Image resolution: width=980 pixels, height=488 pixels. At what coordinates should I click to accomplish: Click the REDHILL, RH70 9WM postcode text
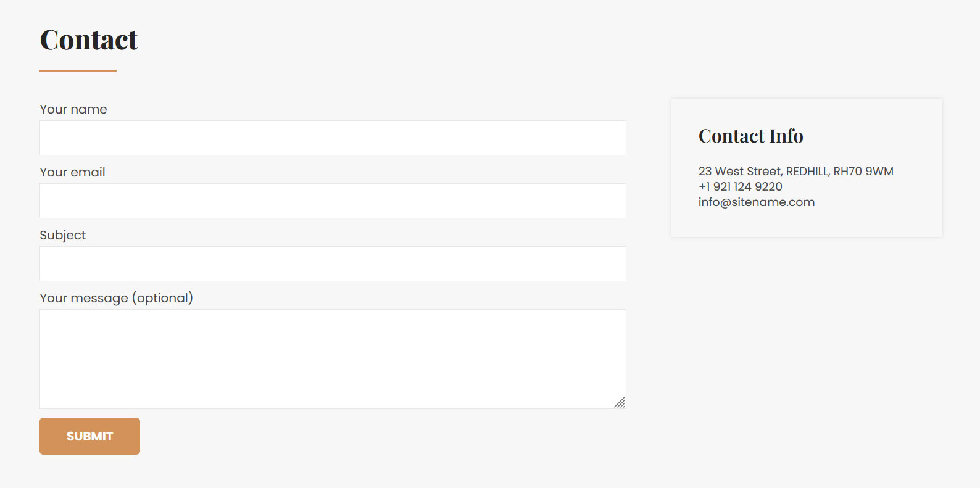click(x=840, y=171)
